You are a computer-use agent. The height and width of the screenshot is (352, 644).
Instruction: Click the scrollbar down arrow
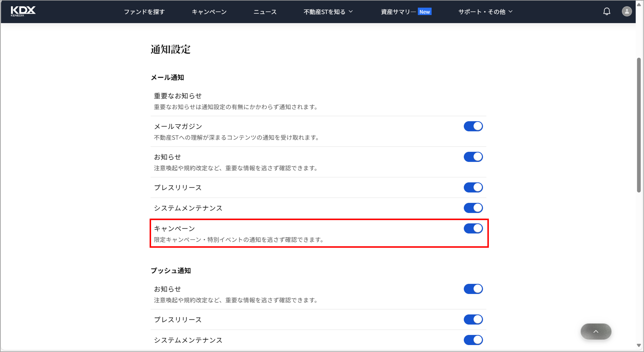coord(639,346)
